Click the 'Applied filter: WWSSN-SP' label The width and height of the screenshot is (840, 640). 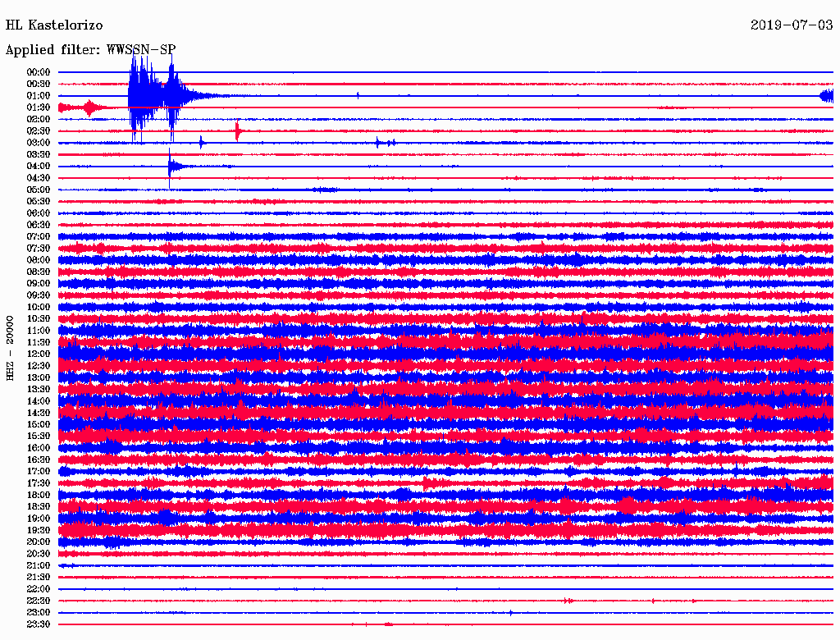[90, 50]
